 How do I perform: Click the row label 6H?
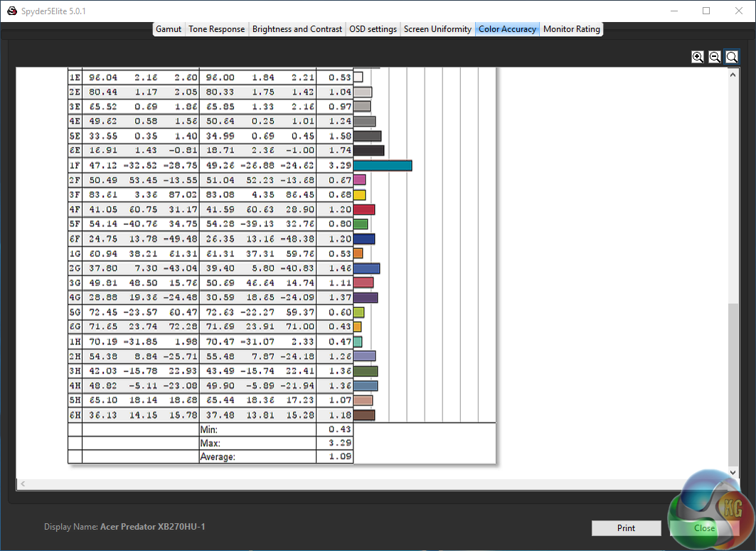[75, 415]
